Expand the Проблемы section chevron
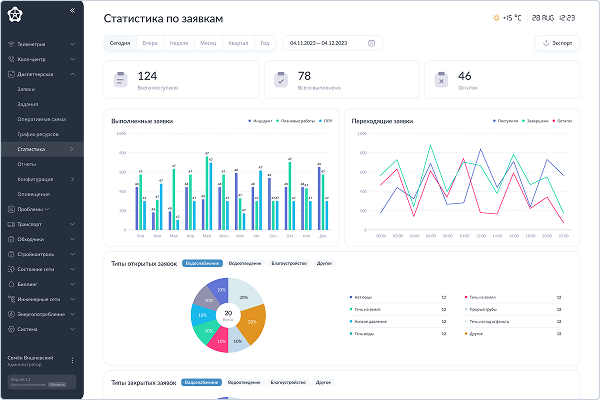 tap(47, 209)
